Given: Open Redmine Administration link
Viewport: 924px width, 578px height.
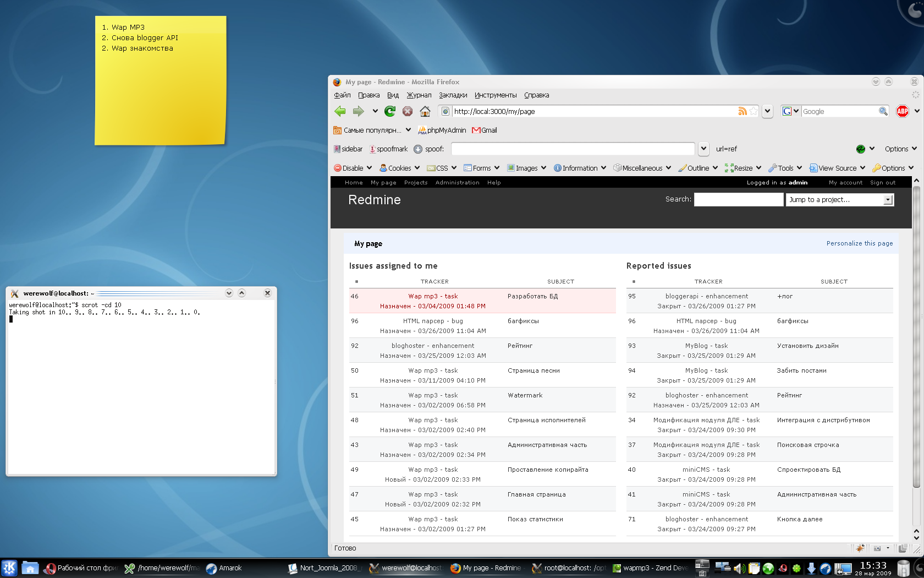Looking at the screenshot, I should [x=458, y=183].
